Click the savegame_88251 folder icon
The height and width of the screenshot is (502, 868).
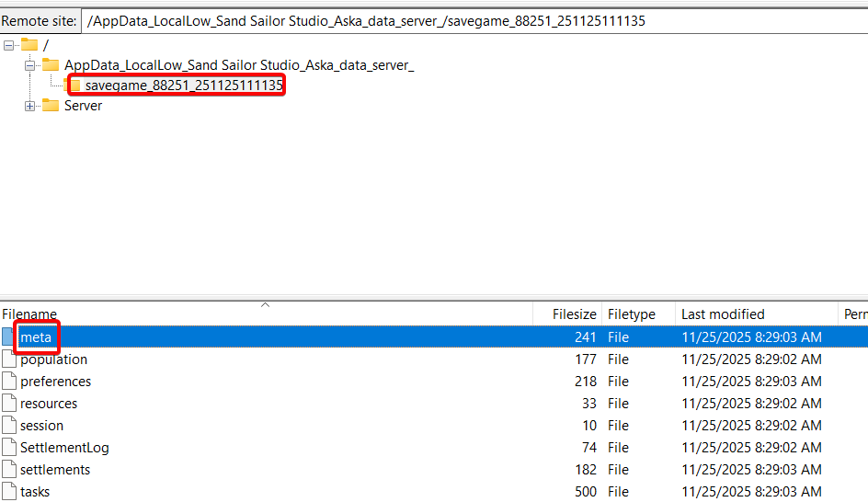coord(75,86)
